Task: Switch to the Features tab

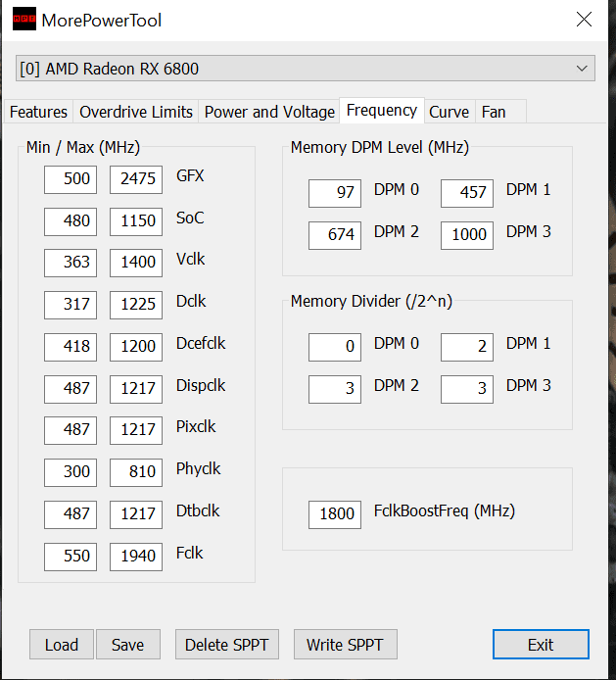Action: 38,112
